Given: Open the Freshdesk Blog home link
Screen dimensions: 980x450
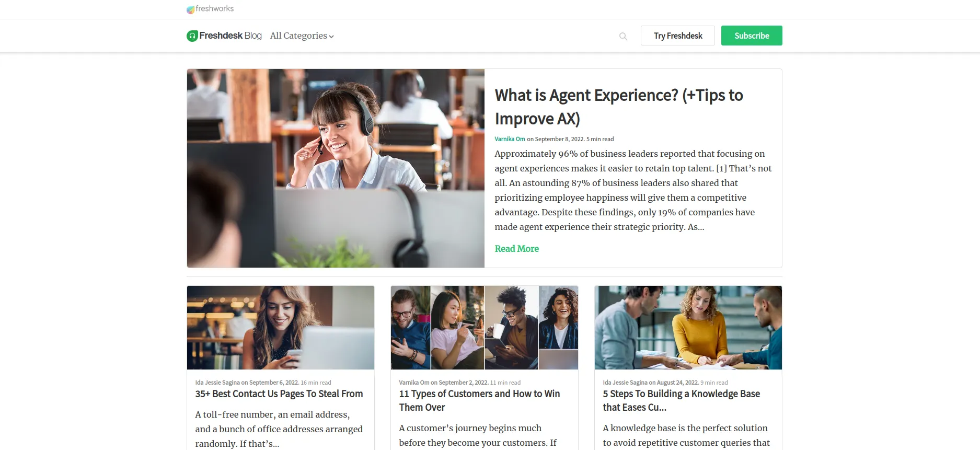Looking at the screenshot, I should point(224,36).
